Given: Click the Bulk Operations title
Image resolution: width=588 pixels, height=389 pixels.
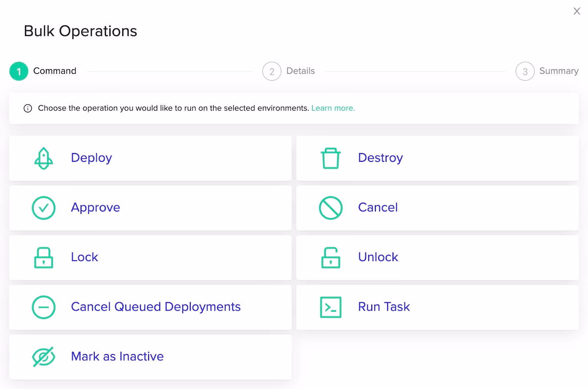Looking at the screenshot, I should coord(80,31).
